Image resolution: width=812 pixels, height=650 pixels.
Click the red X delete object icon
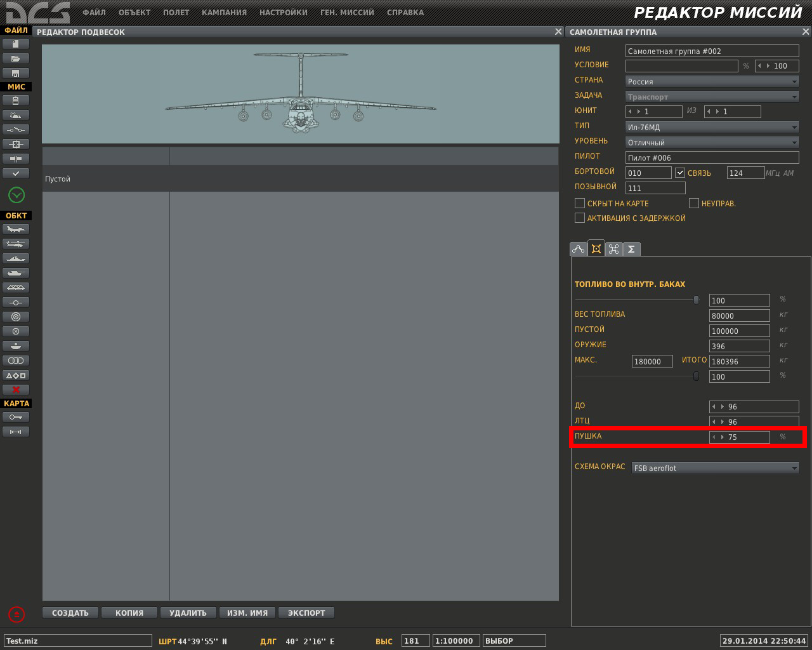16,390
